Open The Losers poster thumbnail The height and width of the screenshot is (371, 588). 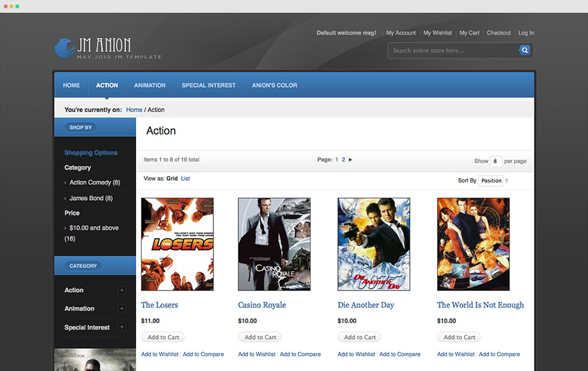(178, 244)
